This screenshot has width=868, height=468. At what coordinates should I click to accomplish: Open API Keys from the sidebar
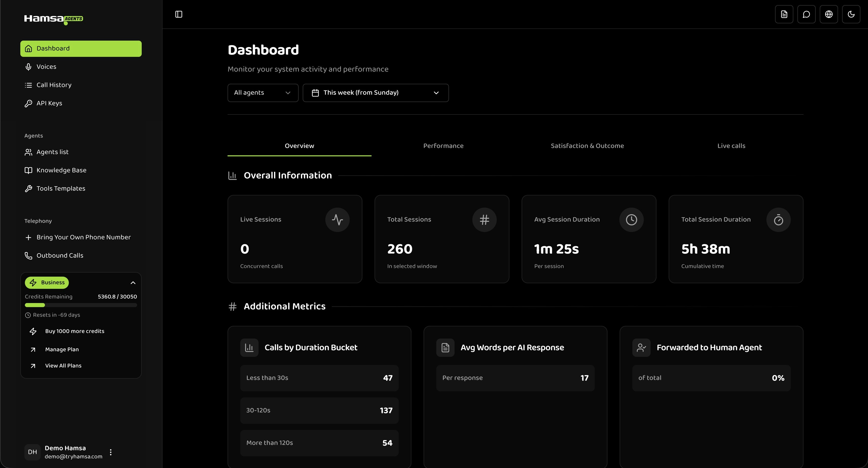[x=49, y=103]
